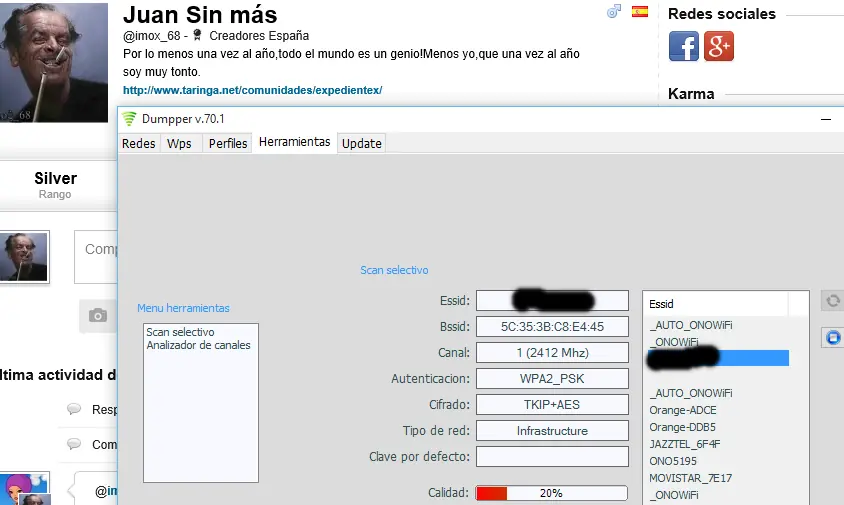The height and width of the screenshot is (505, 844).
Task: Select Orange-ADCE in the Essid list
Action: (683, 410)
